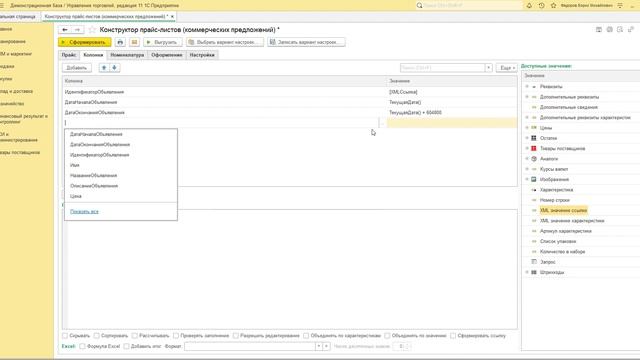Select XML значение ссылки row
The image size is (640, 360).
563,210
